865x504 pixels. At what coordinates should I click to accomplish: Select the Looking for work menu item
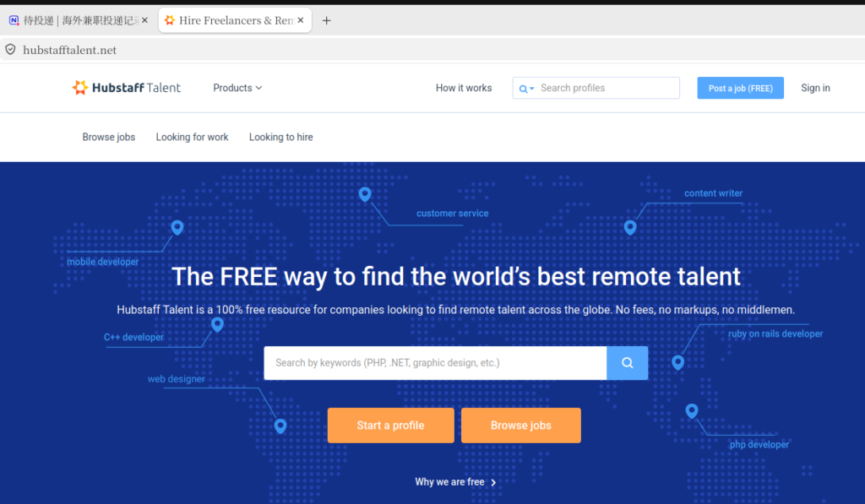(x=192, y=137)
